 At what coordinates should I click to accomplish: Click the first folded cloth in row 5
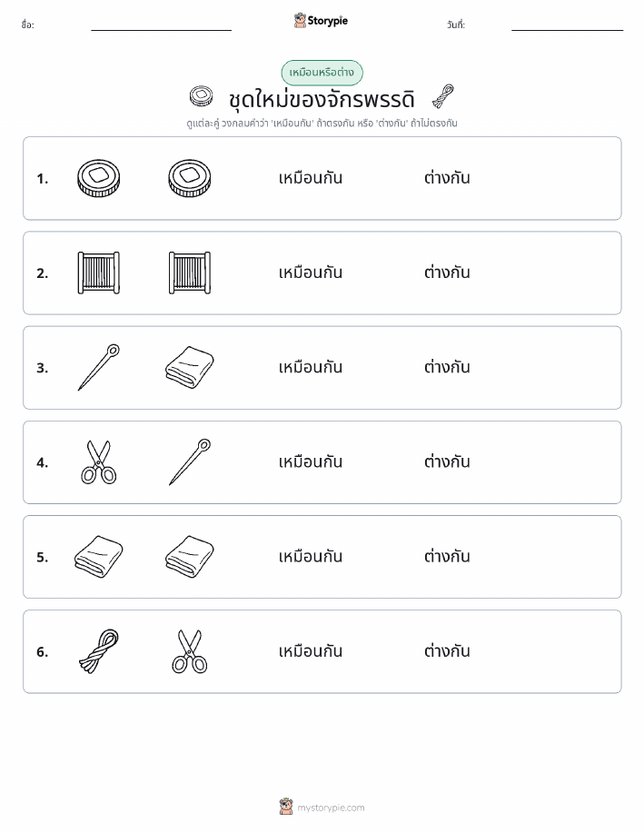[x=98, y=557]
